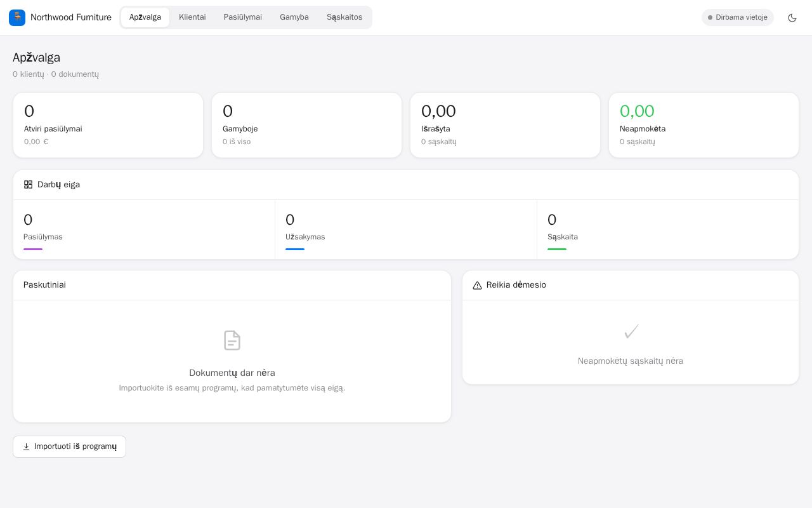Click the Reikia dėmesio panel title
Screen dimensions: 812x508
point(516,285)
